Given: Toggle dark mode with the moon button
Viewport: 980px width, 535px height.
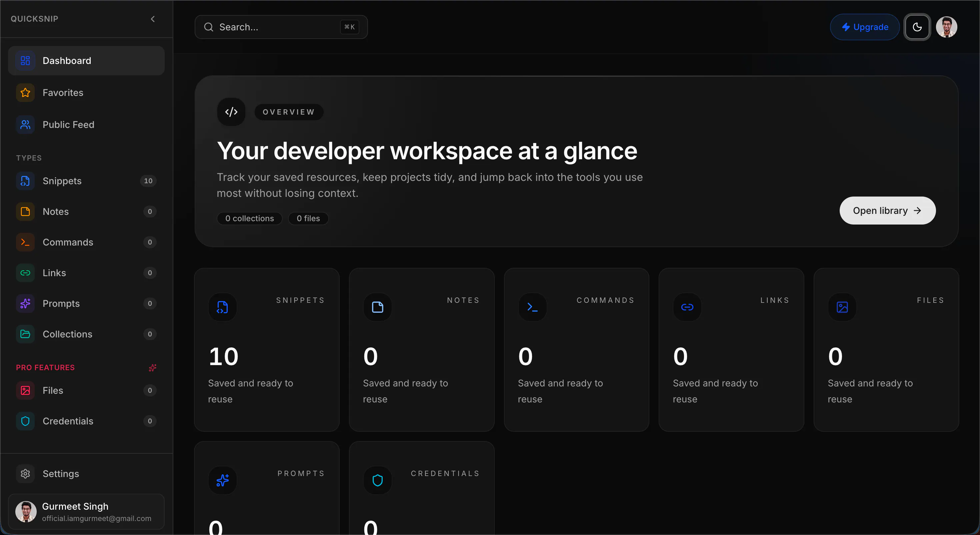Looking at the screenshot, I should coord(917,27).
